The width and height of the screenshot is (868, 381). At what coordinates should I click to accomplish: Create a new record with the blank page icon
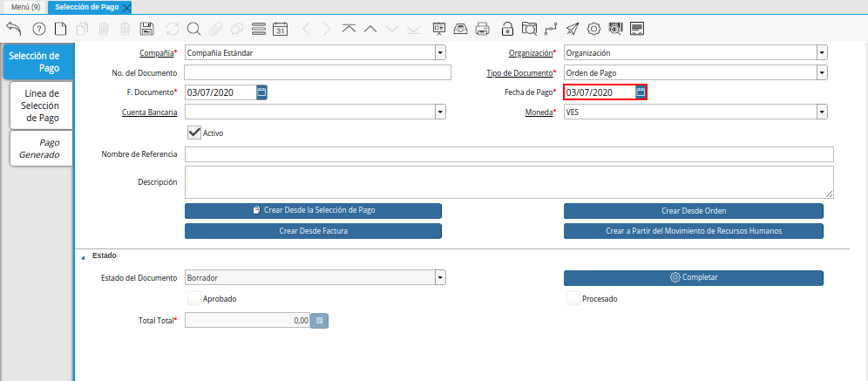pyautogui.click(x=60, y=29)
